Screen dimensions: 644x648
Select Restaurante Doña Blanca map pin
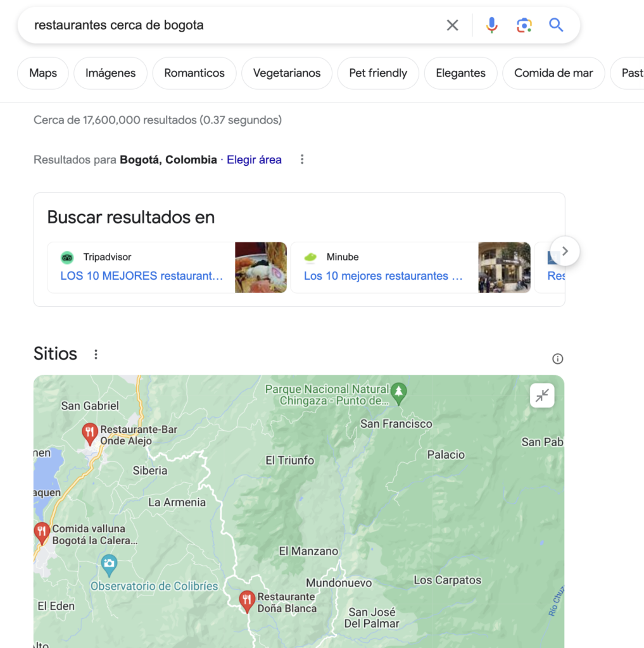coord(246,602)
